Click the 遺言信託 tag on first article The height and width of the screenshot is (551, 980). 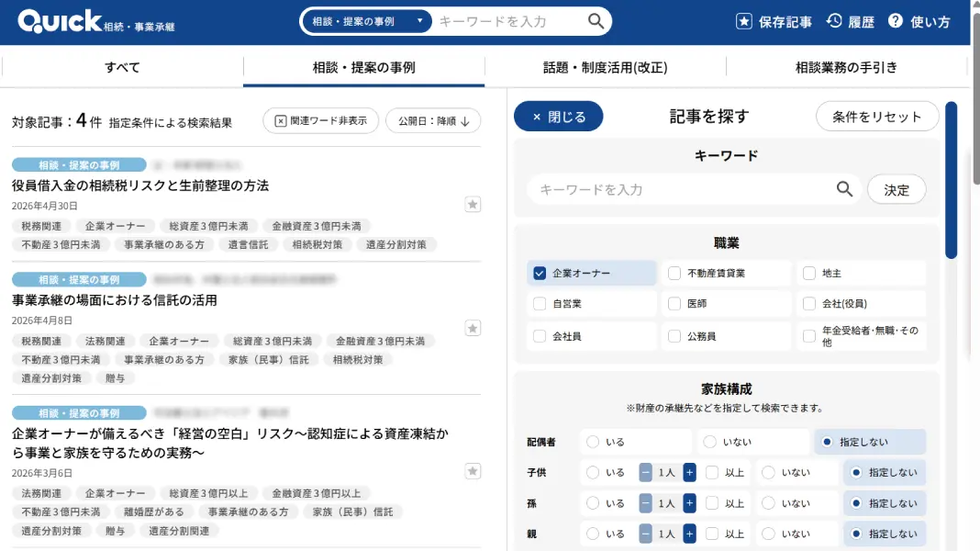248,244
